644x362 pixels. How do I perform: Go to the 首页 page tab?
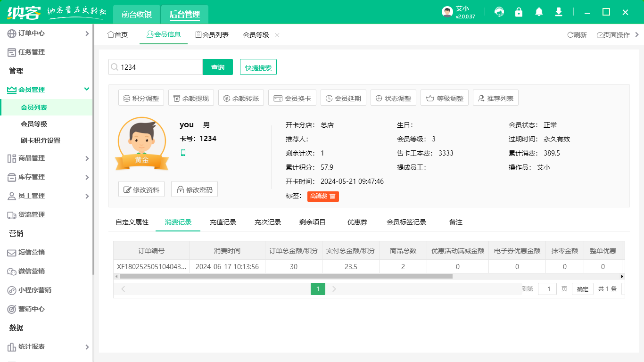pos(117,34)
